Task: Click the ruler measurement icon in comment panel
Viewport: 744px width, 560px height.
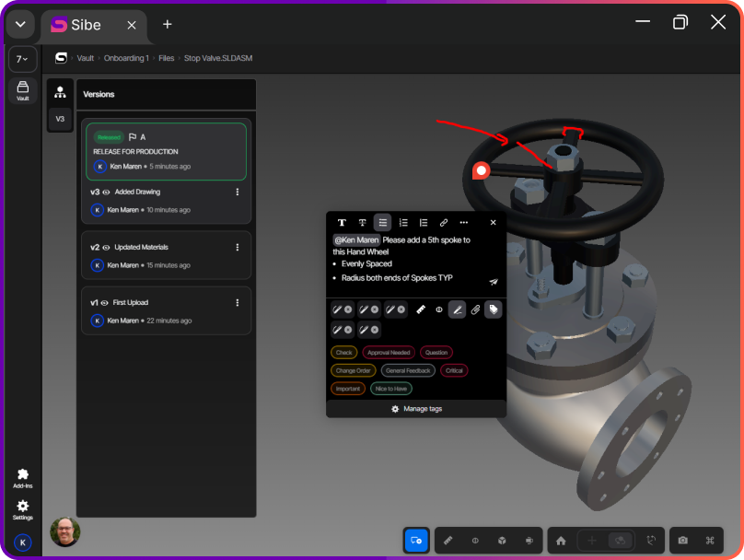Action: (x=421, y=309)
